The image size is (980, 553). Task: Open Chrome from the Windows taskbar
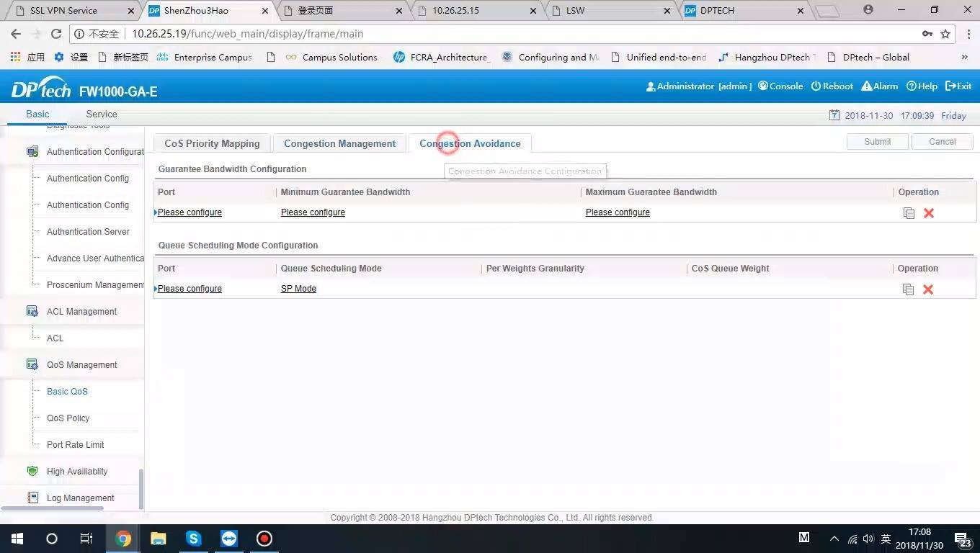tap(123, 539)
